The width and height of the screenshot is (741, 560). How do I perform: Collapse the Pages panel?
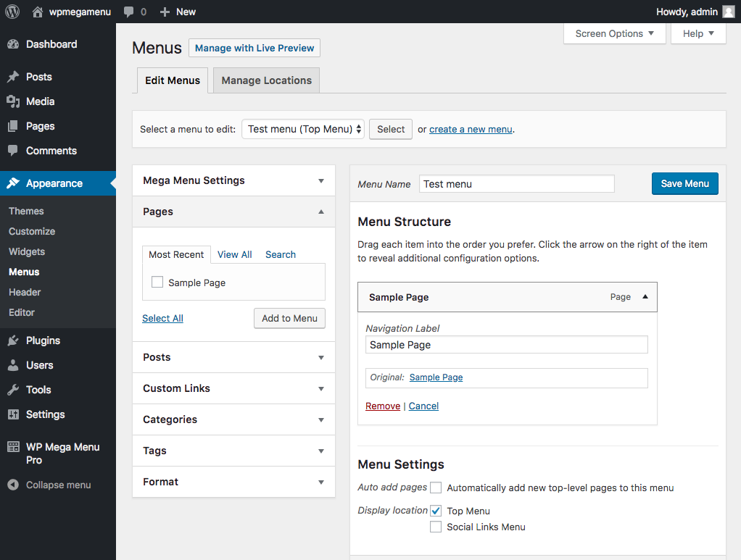coord(234,212)
